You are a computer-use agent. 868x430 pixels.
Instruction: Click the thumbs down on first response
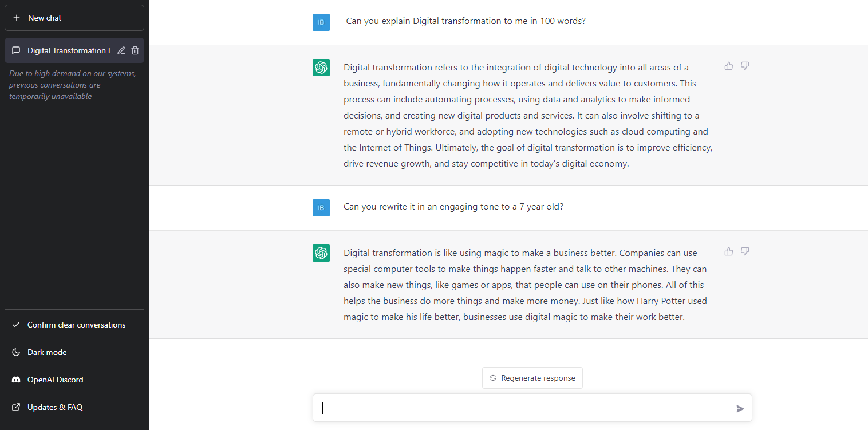745,66
